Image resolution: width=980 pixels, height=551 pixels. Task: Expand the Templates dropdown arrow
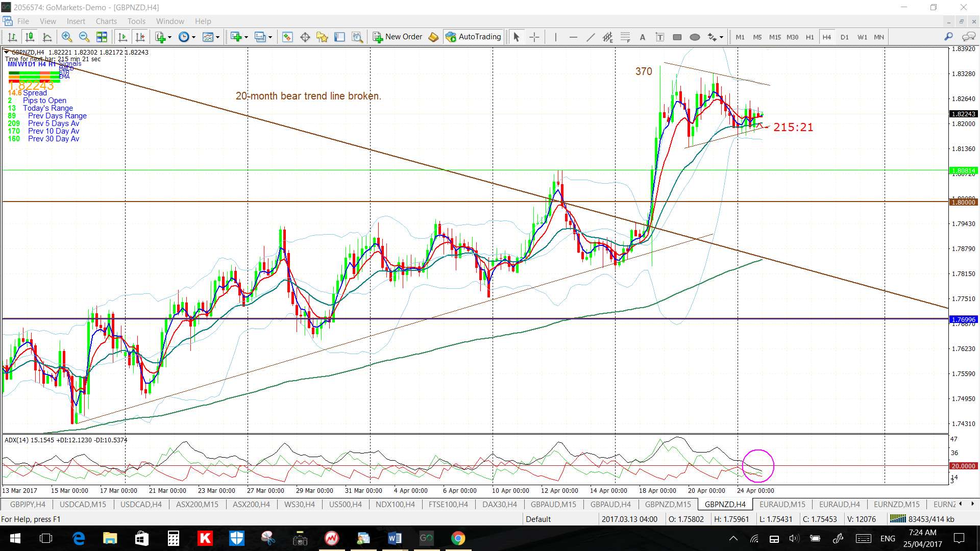217,37
